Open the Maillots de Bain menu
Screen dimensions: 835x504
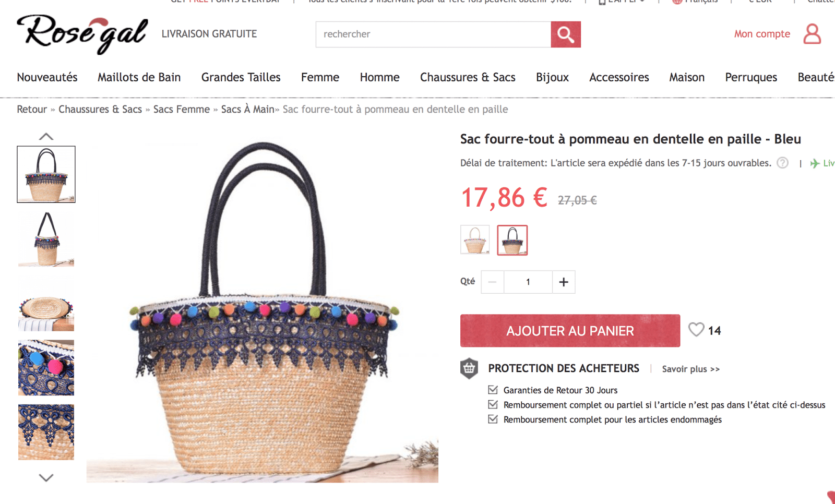(x=139, y=77)
